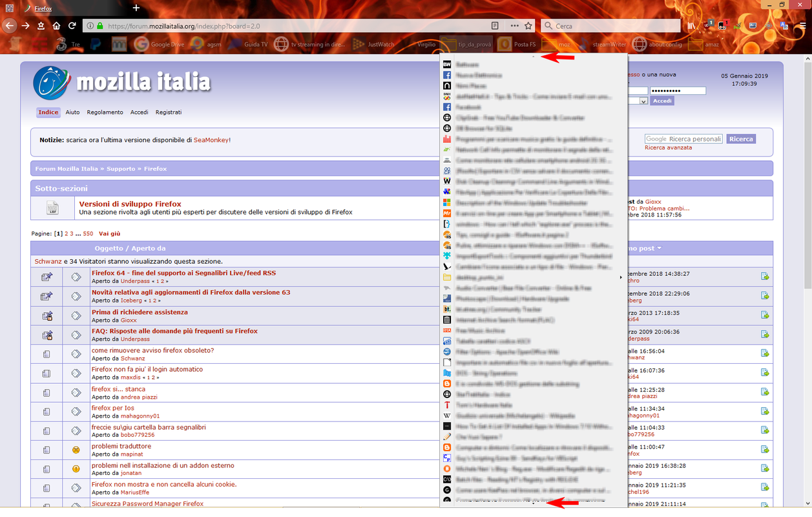The image size is (812, 517).
Task: Open the PayPal bookmark icon
Action: click(x=96, y=45)
